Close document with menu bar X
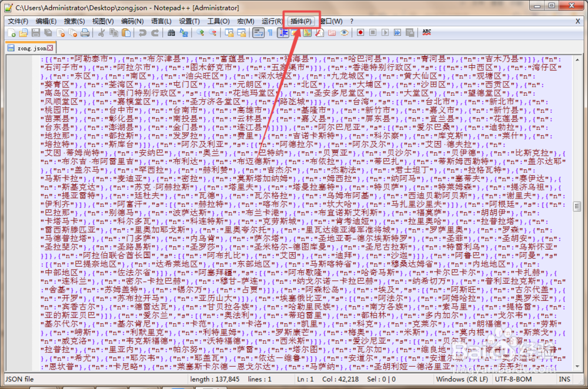This screenshot has width=588, height=389. [578, 21]
